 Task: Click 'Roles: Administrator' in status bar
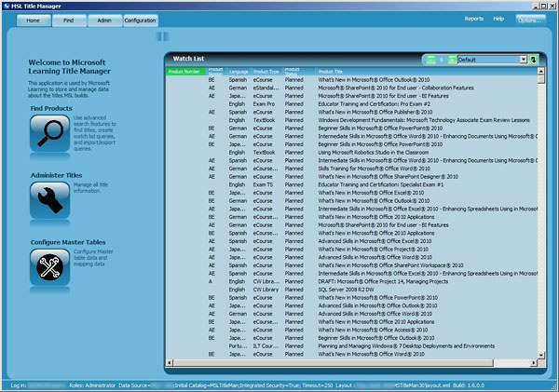(x=92, y=385)
